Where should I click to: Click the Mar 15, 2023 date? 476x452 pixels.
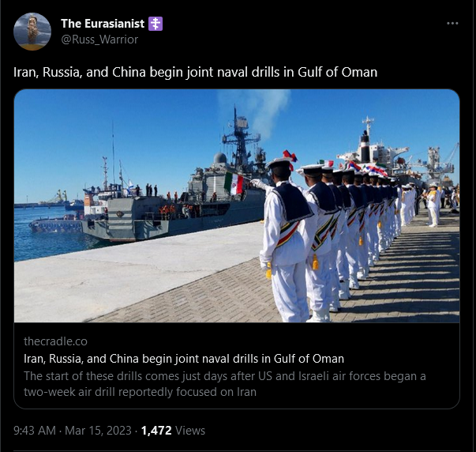(98, 431)
